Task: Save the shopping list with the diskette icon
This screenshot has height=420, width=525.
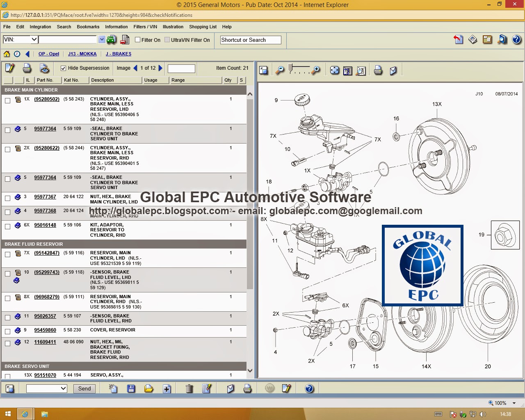Action: pyautogui.click(x=131, y=388)
